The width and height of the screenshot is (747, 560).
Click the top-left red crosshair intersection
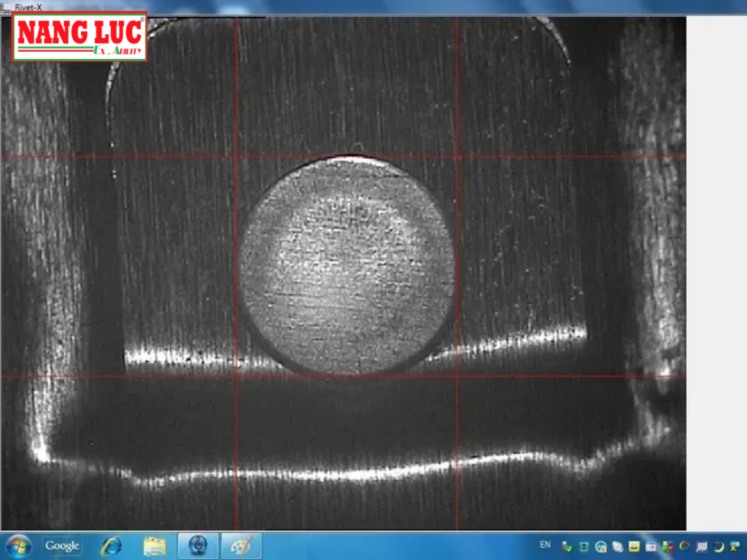pos(236,157)
